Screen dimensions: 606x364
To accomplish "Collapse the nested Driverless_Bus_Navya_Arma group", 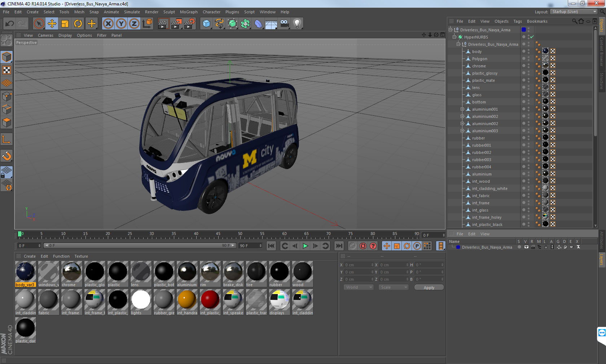I will (x=458, y=44).
